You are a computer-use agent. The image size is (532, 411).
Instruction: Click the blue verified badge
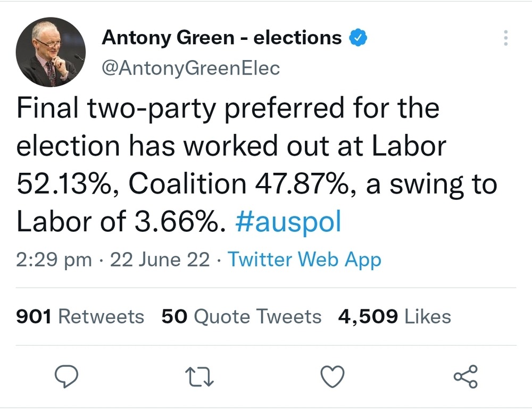click(x=356, y=38)
